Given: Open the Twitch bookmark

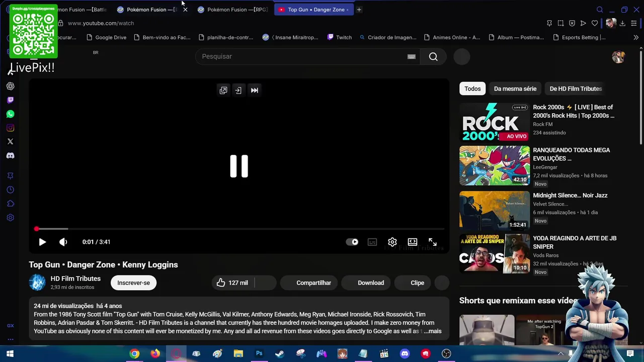Looking at the screenshot, I should pos(340,37).
